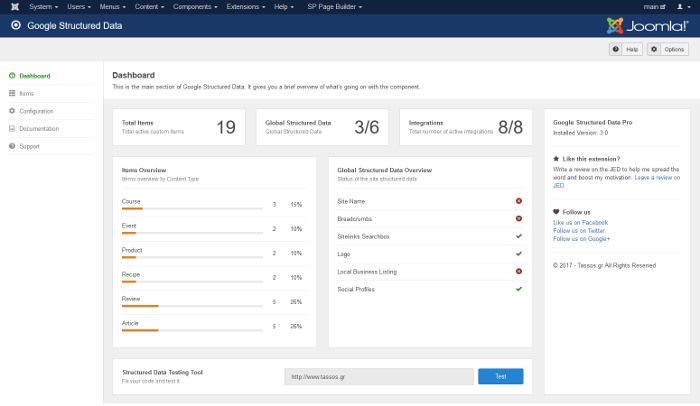This screenshot has height=406, width=700.
Task: Click the Structured Data Testing Tool URL field
Action: tap(379, 377)
